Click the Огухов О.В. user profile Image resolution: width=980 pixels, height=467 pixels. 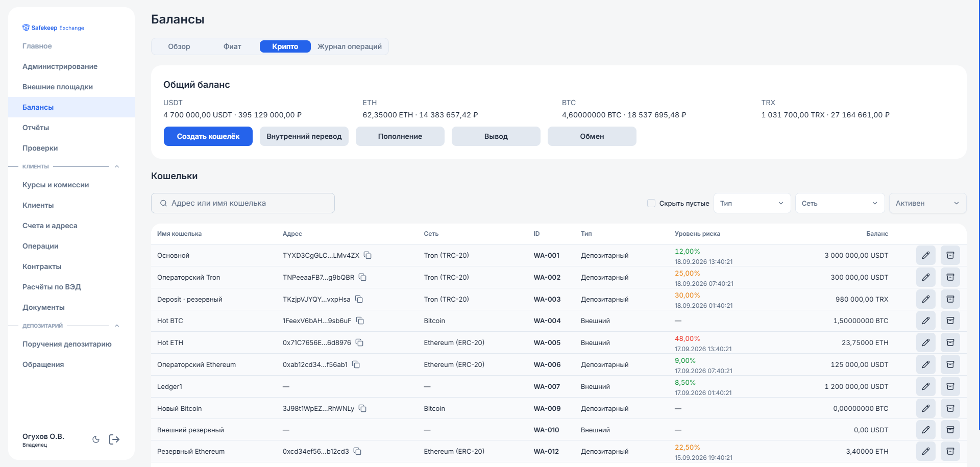(x=43, y=439)
